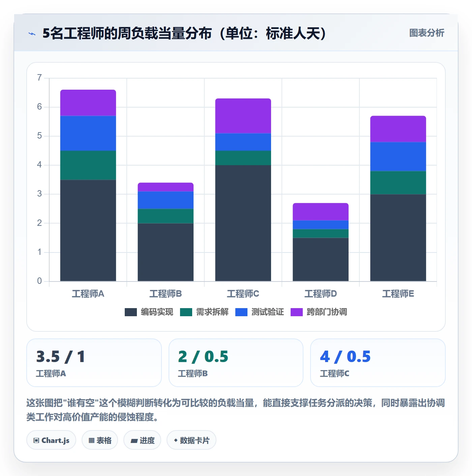Viewport: 472px width, 476px height.
Task: Click the 4 / 0.5 value
Action: [x=345, y=357]
